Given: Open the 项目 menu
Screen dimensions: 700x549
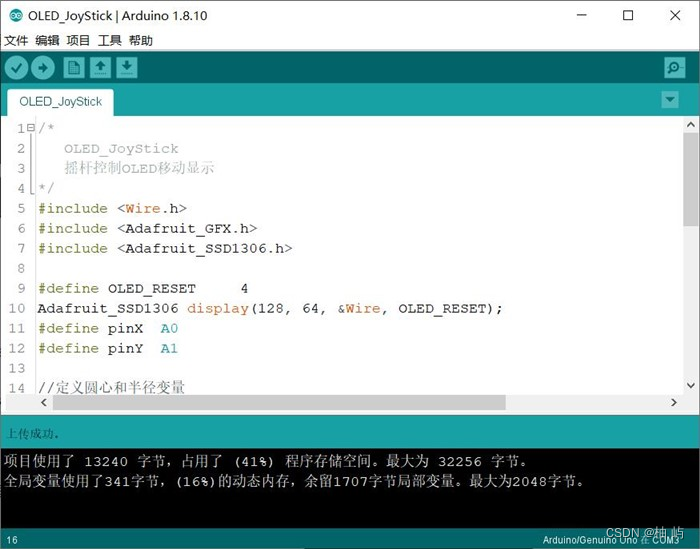Looking at the screenshot, I should (78, 41).
